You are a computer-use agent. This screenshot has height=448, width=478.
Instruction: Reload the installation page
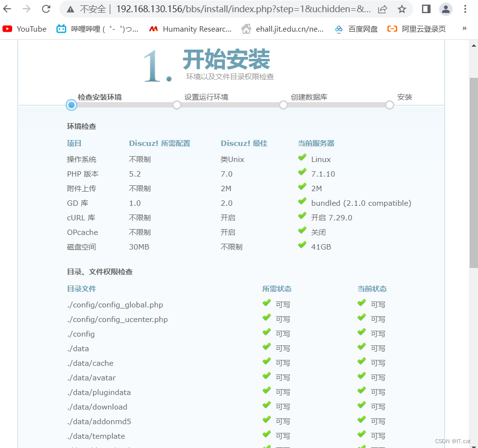[x=46, y=9]
